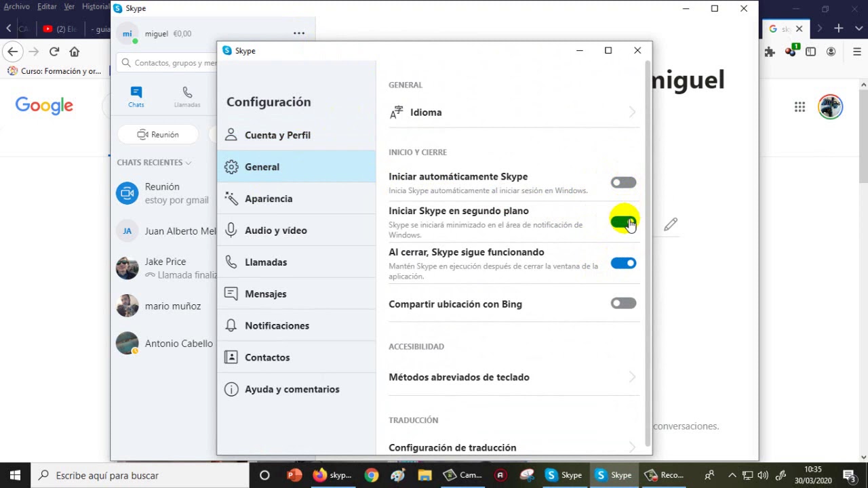Expand the Idioma option chevron
The image size is (868, 488).
point(631,112)
